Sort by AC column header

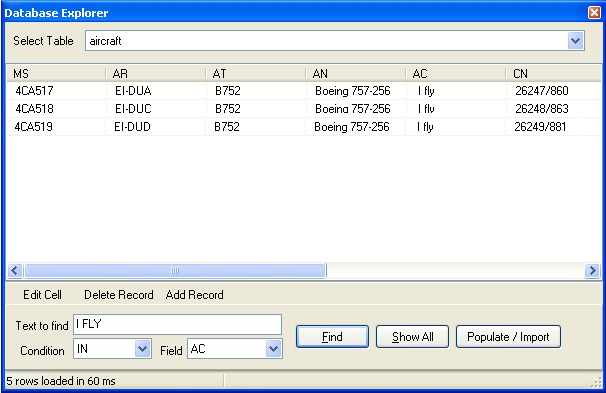(456, 73)
